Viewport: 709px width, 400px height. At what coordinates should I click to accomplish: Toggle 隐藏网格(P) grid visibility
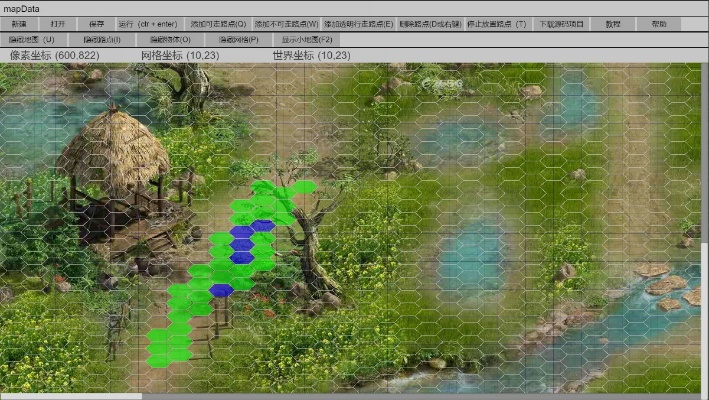238,39
